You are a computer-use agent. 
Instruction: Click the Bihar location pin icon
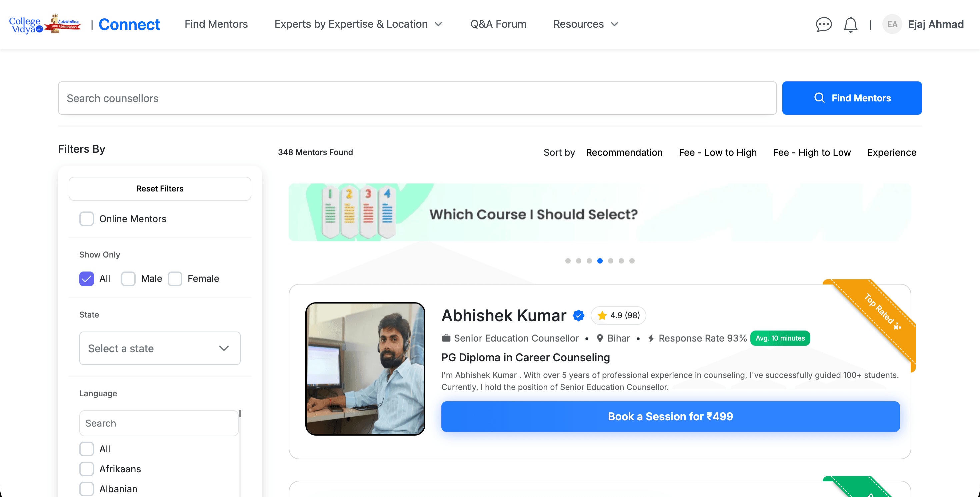point(600,338)
